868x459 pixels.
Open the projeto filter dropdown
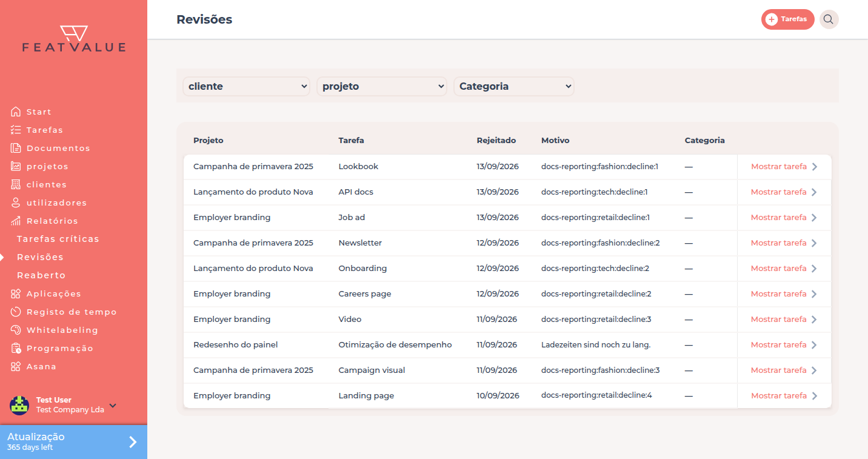(382, 86)
